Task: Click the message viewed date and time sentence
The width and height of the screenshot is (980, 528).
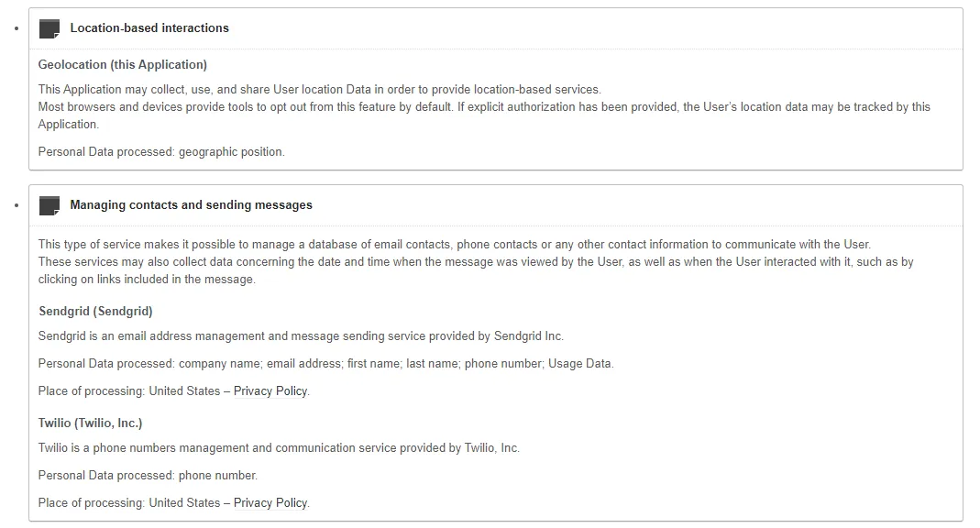Action: [x=476, y=262]
